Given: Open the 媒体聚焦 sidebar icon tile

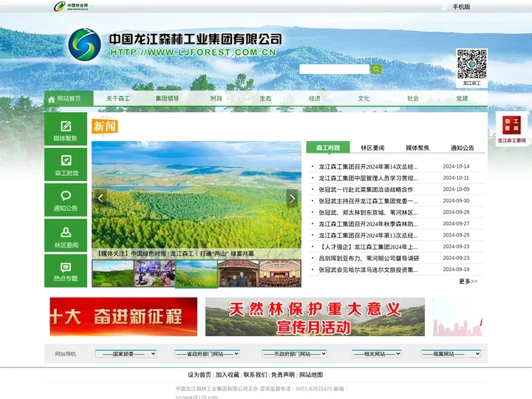Looking at the screenshot, I should (66, 129).
